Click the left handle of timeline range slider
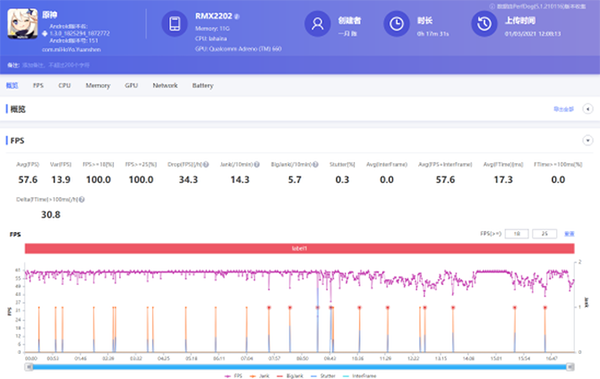The image size is (600, 379). point(29,367)
